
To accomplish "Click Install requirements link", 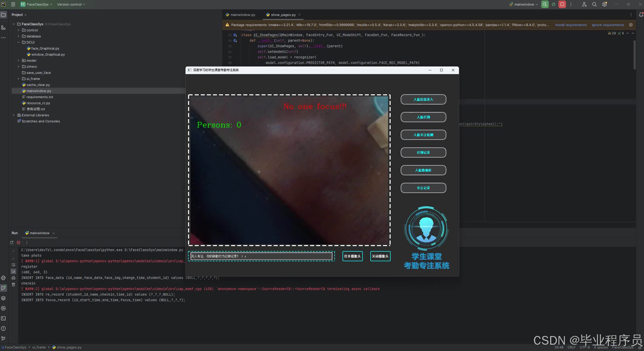I will click(x=571, y=25).
